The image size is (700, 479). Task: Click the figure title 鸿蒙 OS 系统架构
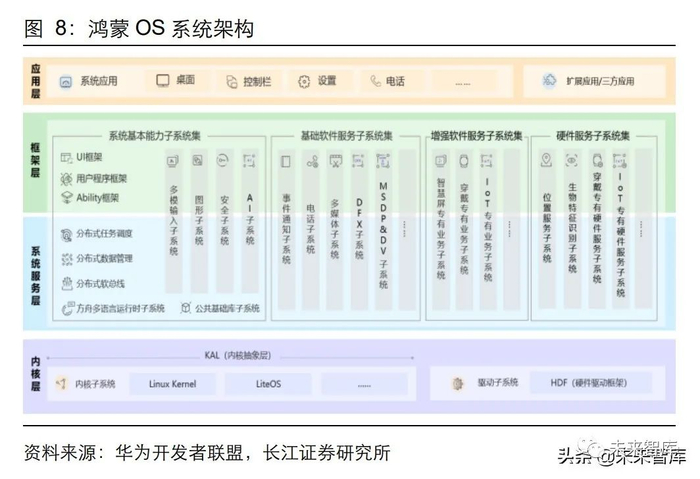[171, 29]
